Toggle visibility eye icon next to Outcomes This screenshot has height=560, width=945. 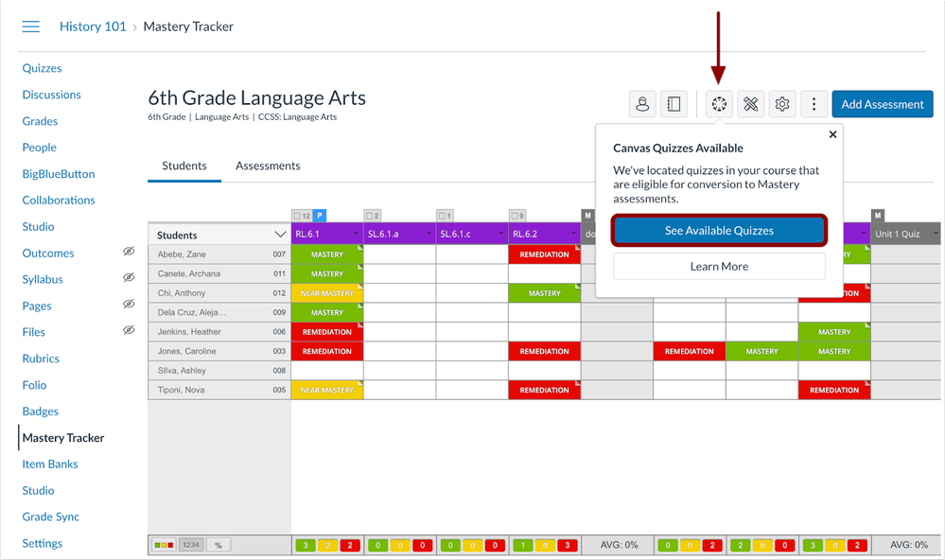click(129, 253)
